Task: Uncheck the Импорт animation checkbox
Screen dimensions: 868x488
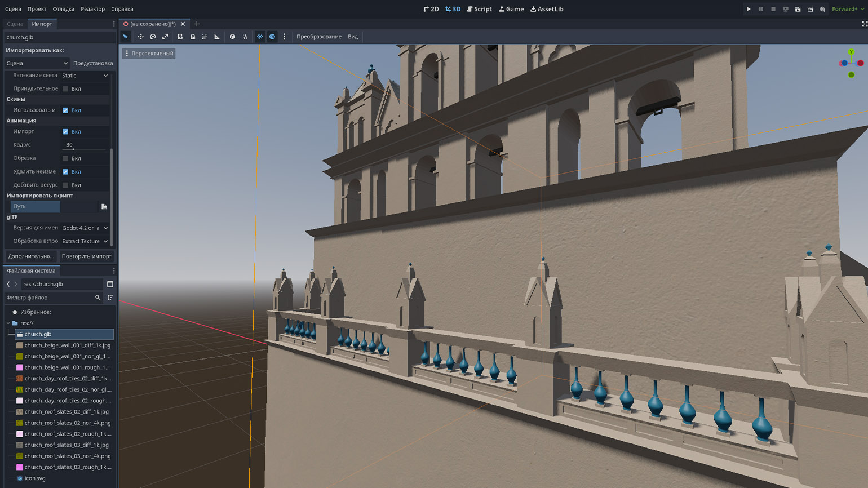Action: (65, 132)
